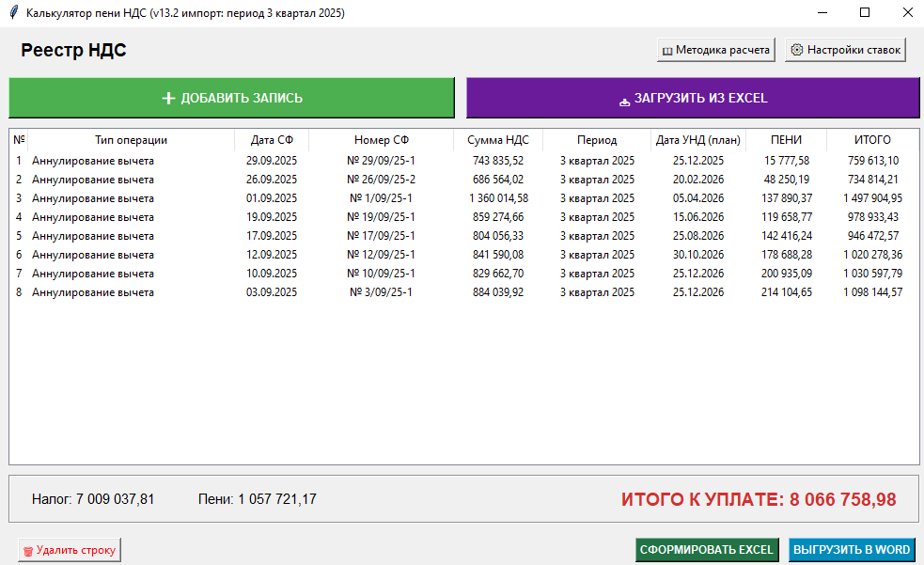Click the feather app icon in title bar
The width and height of the screenshot is (924, 565).
(x=13, y=13)
